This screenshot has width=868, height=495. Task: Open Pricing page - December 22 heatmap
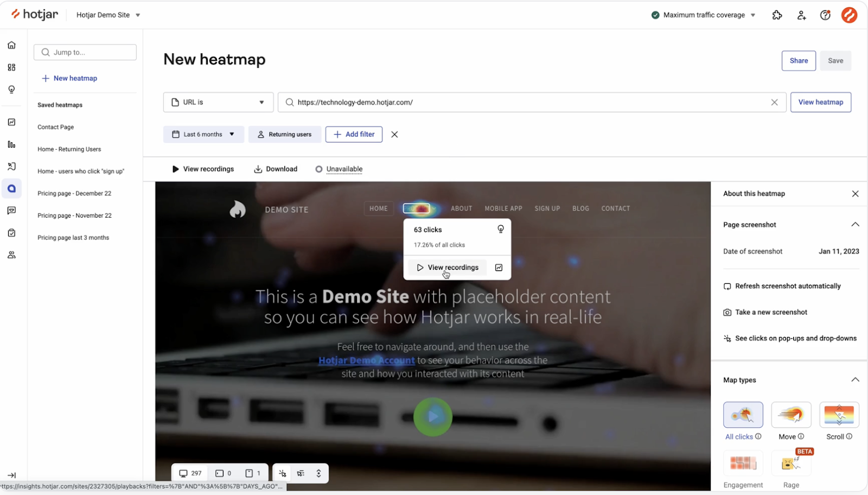pyautogui.click(x=74, y=194)
